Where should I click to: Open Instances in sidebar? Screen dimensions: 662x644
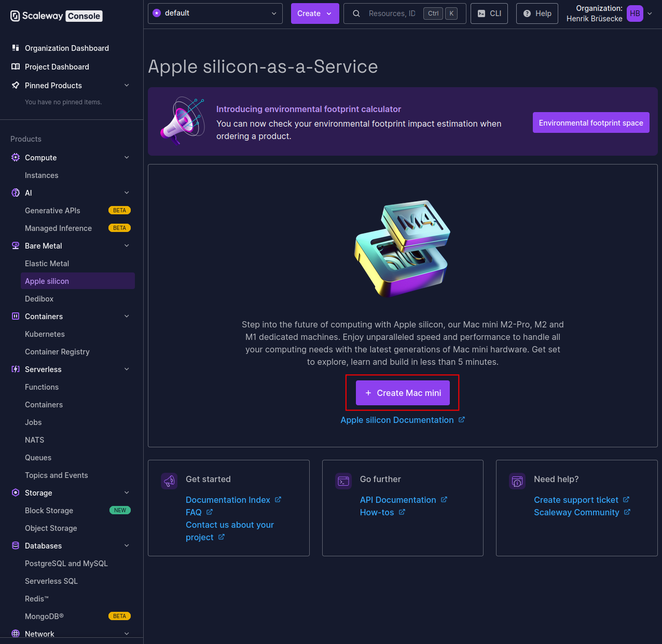[78, 175]
